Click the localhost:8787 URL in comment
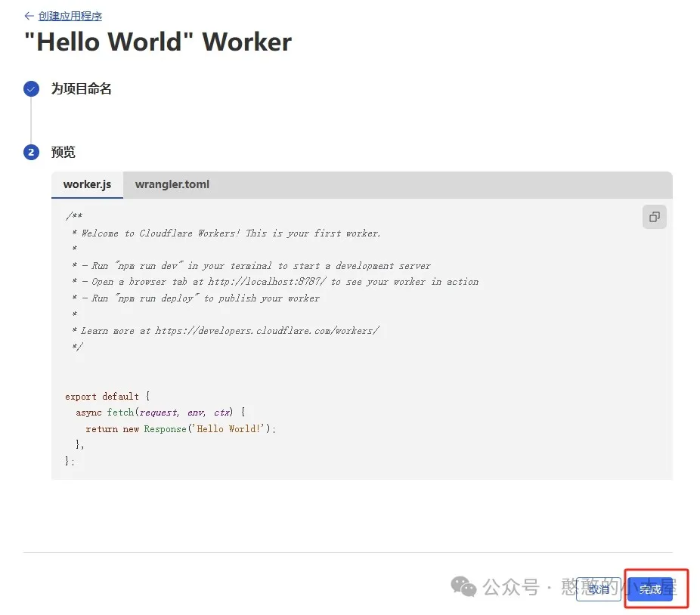The height and width of the screenshot is (615, 700). pyautogui.click(x=268, y=282)
